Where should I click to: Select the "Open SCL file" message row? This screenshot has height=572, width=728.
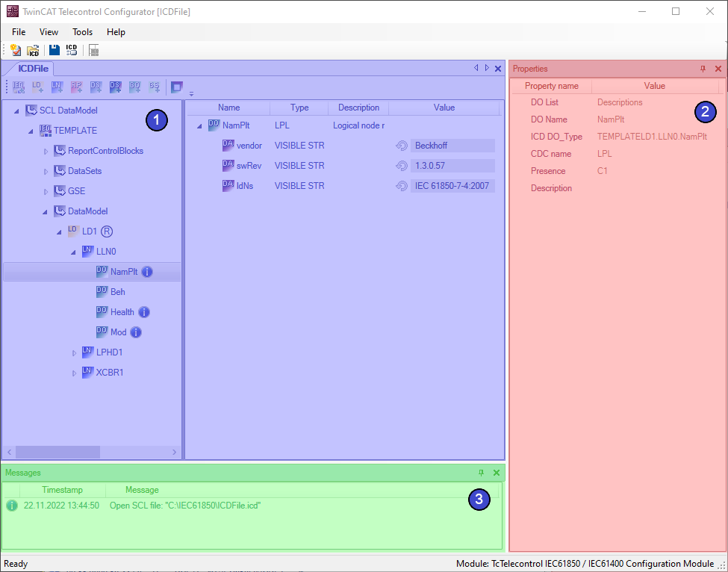(x=253, y=506)
